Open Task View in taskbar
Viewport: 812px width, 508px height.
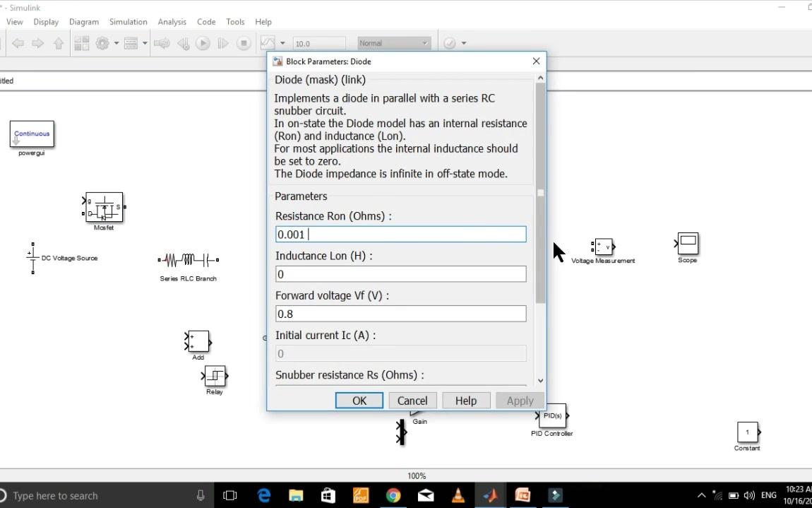click(230, 495)
